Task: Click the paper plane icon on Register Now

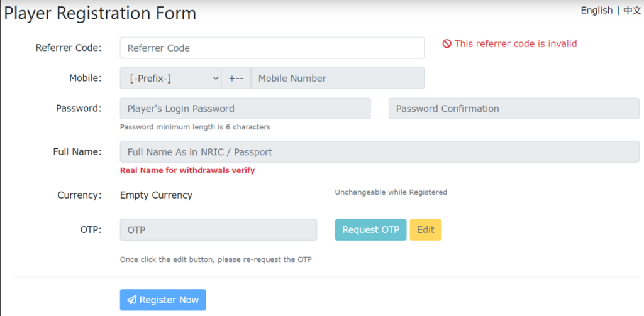Action: tap(131, 300)
